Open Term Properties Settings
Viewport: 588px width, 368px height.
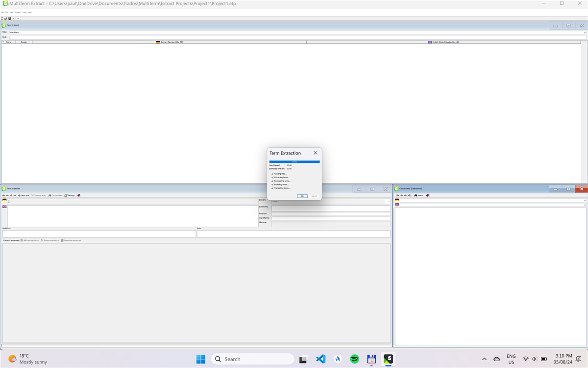click(70, 195)
